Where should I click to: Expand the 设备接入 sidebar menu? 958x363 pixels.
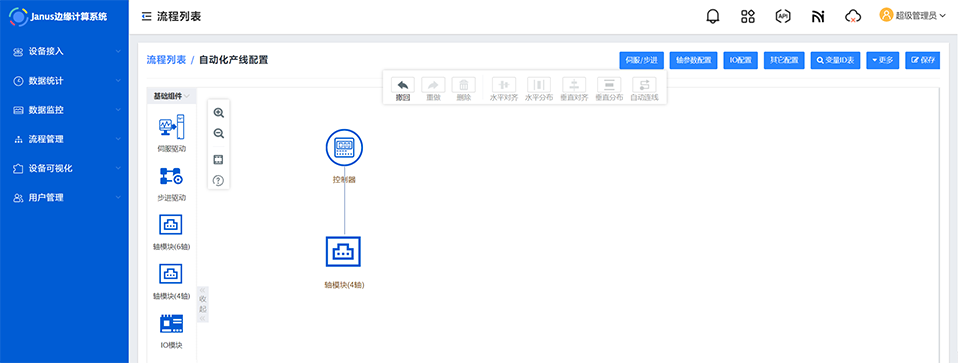(x=64, y=51)
